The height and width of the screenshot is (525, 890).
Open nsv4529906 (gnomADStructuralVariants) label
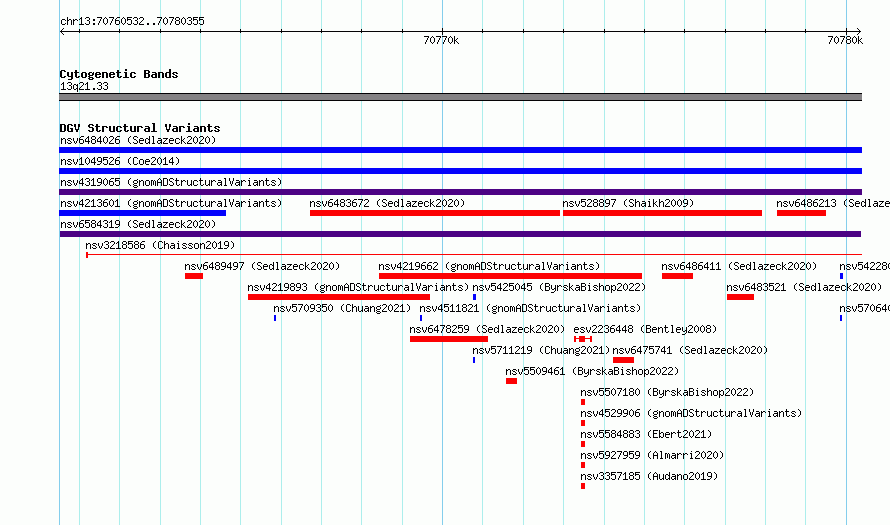point(691,413)
